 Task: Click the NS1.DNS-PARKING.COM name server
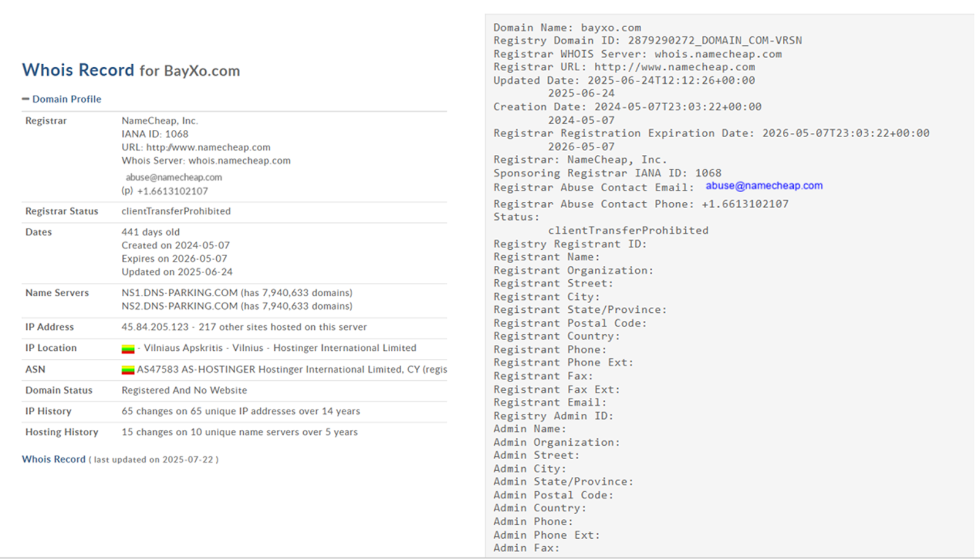179,293
